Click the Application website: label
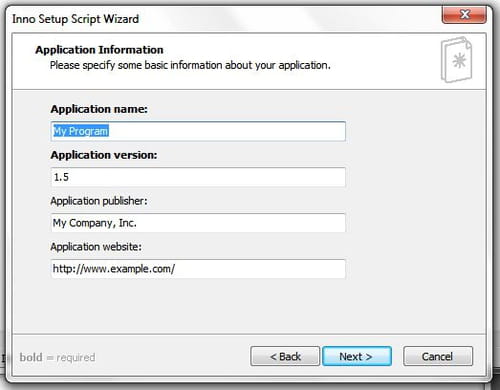The height and width of the screenshot is (390, 500). (96, 247)
